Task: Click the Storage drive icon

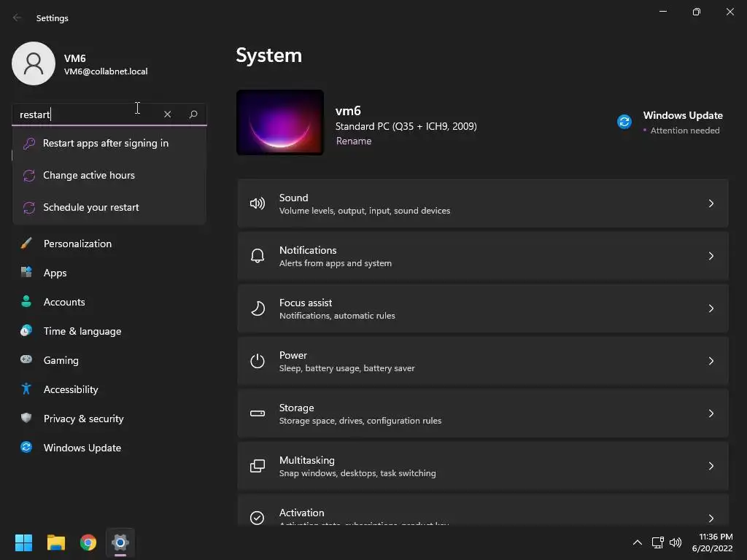Action: click(x=258, y=413)
